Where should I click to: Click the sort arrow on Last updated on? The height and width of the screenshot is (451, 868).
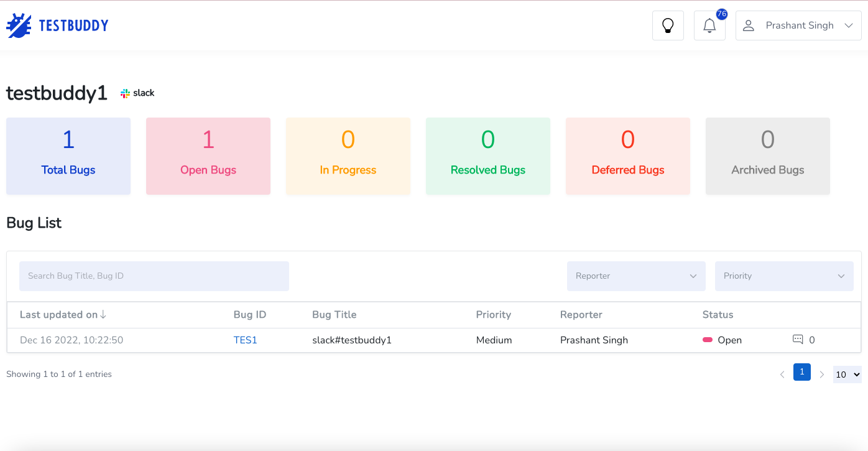103,314
